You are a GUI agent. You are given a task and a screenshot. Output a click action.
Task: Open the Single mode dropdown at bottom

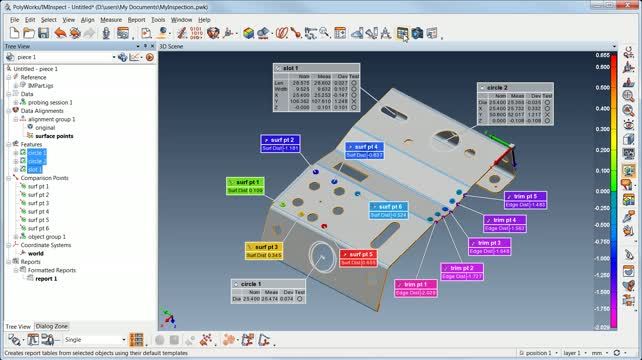124,340
